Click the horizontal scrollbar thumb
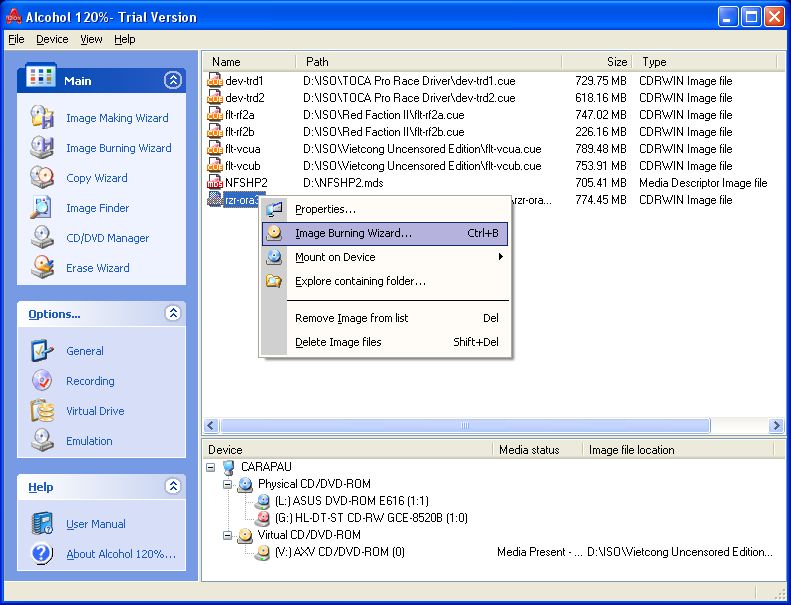Image resolution: width=791 pixels, height=605 pixels. pos(465,426)
